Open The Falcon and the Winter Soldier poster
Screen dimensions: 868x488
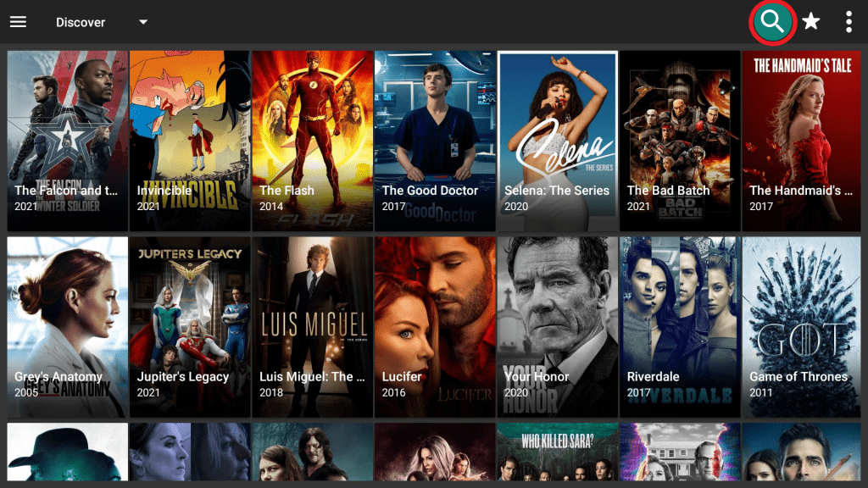coord(68,141)
